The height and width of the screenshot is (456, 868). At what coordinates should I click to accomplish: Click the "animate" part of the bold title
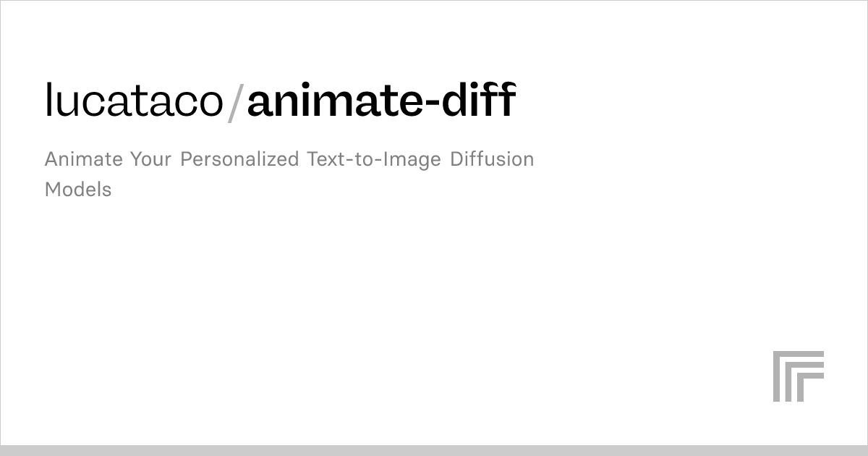coord(333,101)
